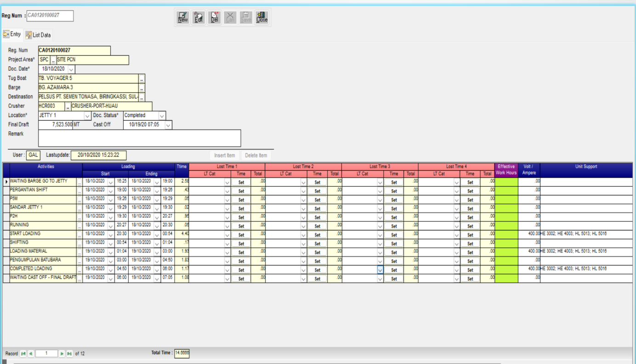Go to previous record in navigator
The width and height of the screenshot is (636, 364).
pyautogui.click(x=30, y=353)
